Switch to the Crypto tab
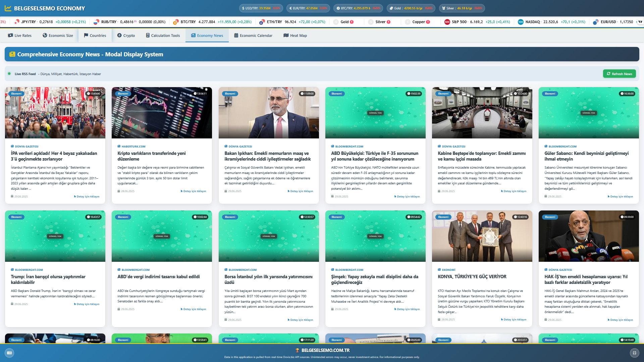The image size is (644, 362). click(126, 36)
